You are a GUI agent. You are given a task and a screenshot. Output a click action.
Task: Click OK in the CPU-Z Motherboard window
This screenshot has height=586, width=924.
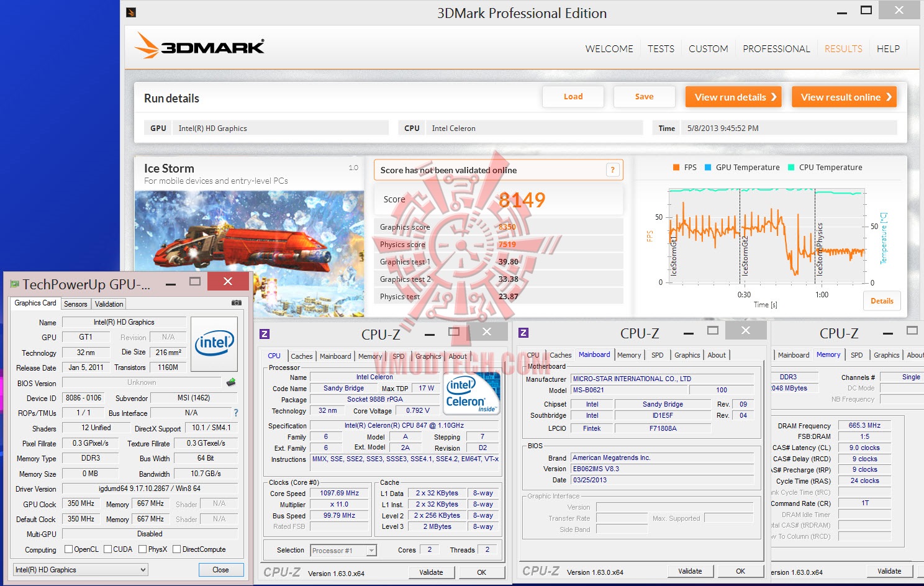click(740, 571)
